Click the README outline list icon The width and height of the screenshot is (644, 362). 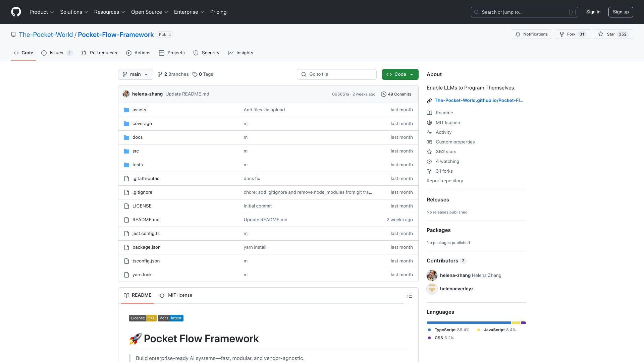pyautogui.click(x=410, y=296)
